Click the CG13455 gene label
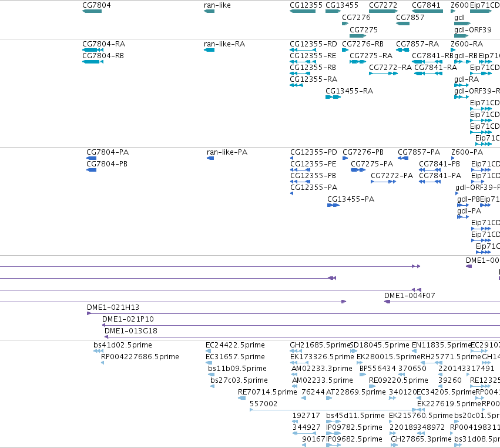This screenshot has height=448, width=500. pos(342,5)
